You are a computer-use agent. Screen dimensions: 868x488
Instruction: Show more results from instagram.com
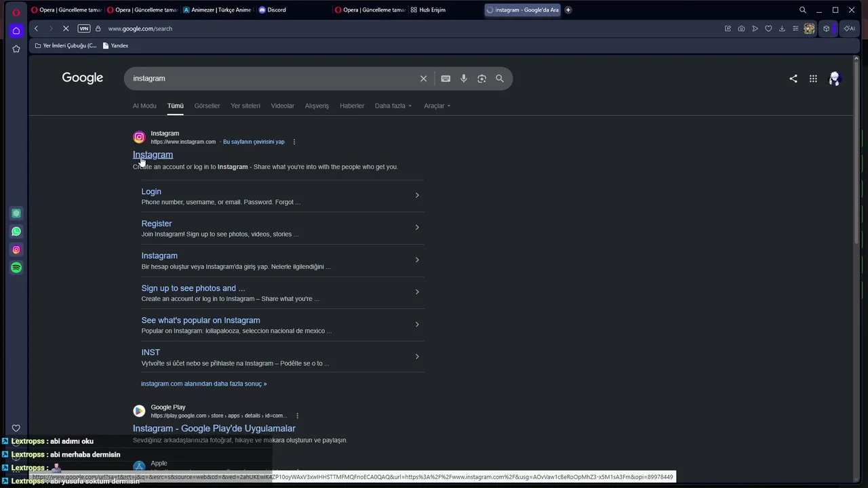tap(204, 384)
